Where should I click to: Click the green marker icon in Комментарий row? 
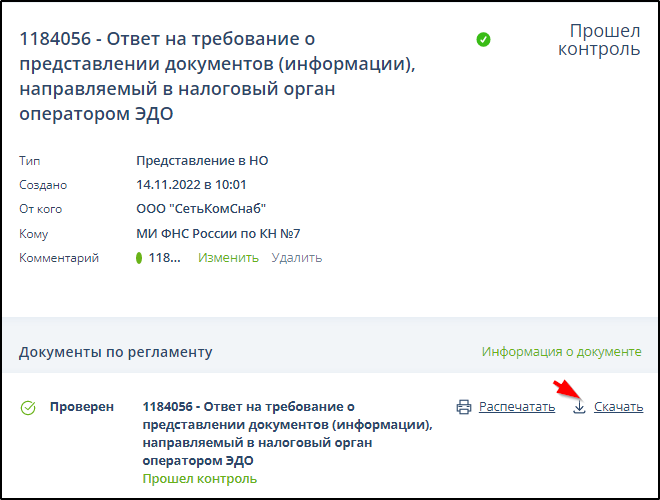[x=140, y=258]
